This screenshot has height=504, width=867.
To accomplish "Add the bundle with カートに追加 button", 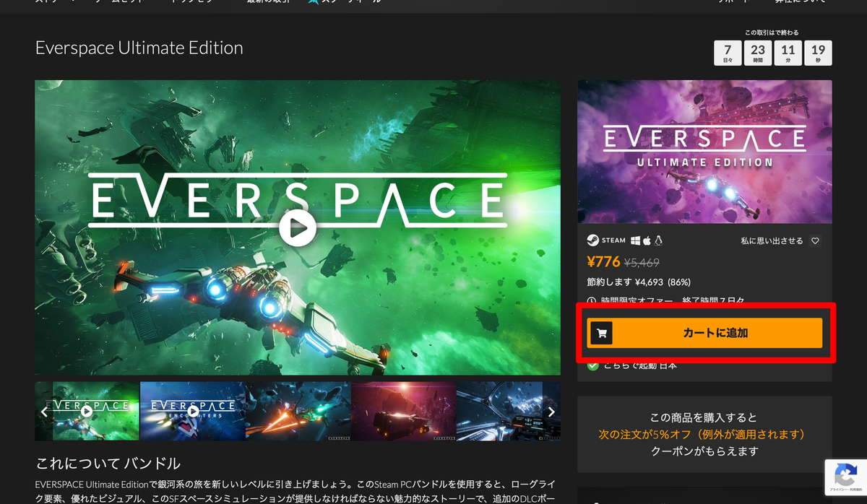I will click(x=704, y=333).
